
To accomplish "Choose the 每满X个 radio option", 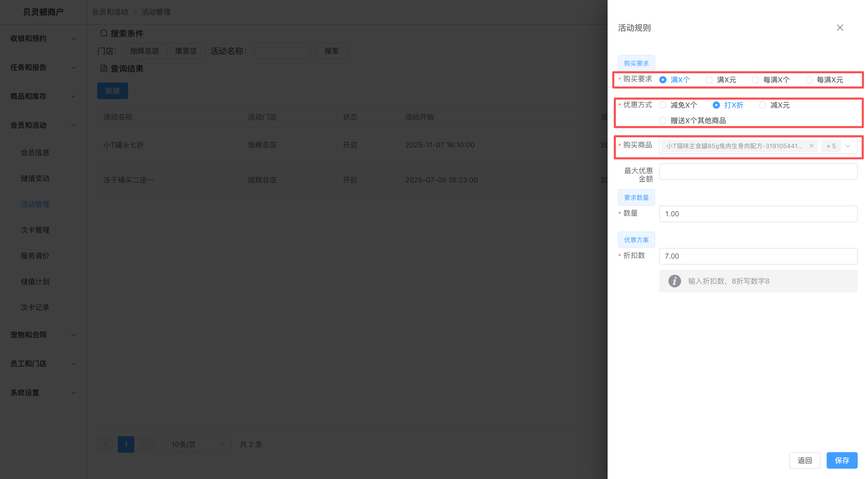I will coord(755,80).
